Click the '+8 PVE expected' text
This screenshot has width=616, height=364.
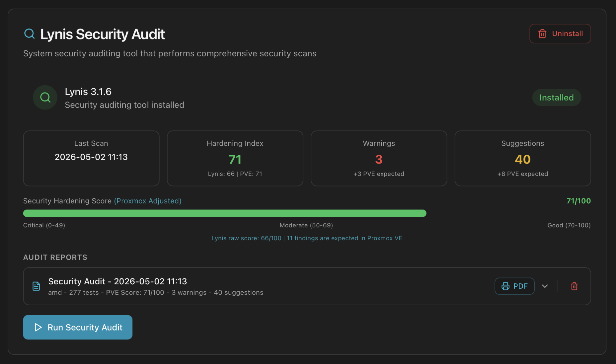[x=523, y=174]
